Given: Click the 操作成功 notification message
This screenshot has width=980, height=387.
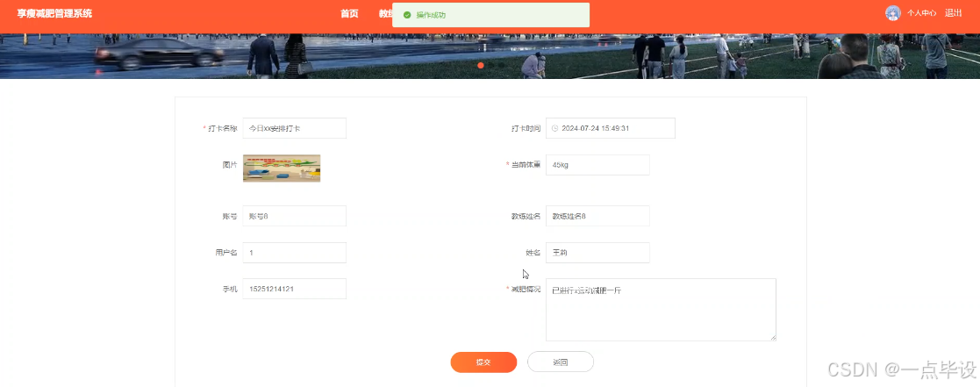Looking at the screenshot, I should (x=490, y=15).
